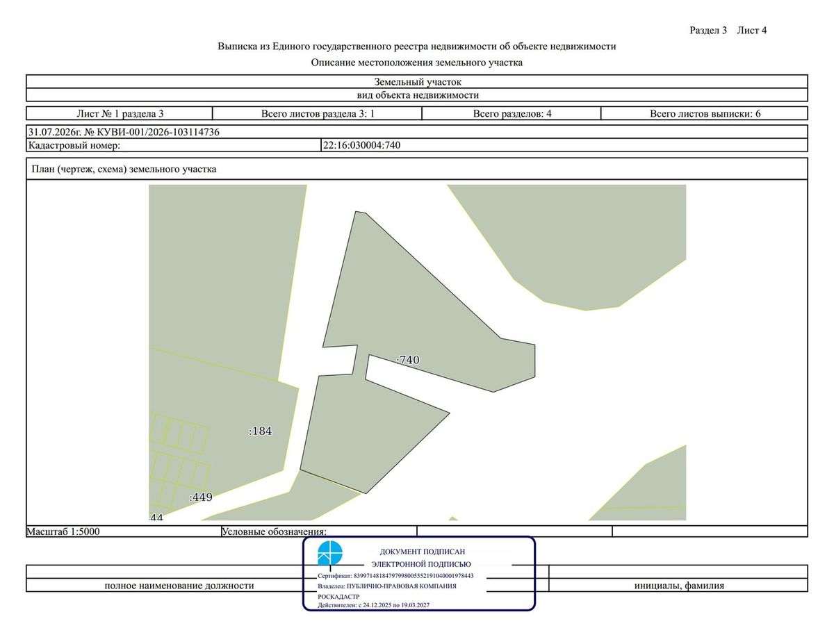
Task: Click the ':740' parcel label on the map
Action: coord(408,360)
